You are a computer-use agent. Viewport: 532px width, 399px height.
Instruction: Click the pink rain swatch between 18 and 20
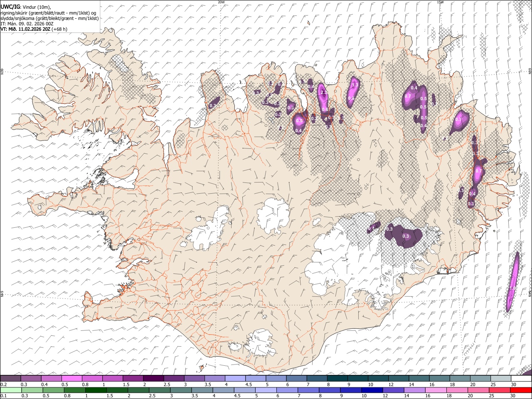click(x=457, y=390)
